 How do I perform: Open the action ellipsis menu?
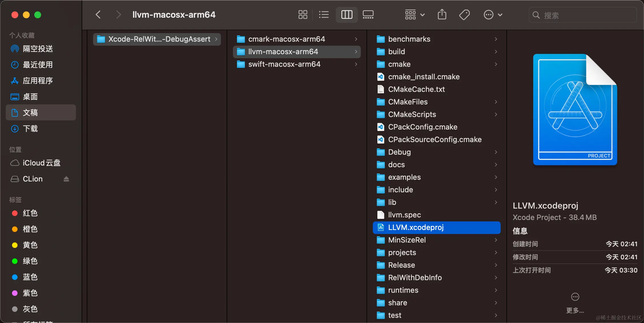tap(493, 15)
